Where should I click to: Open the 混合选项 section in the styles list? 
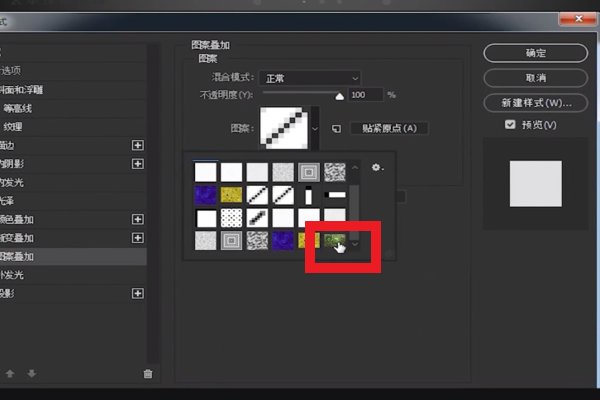click(x=73, y=70)
